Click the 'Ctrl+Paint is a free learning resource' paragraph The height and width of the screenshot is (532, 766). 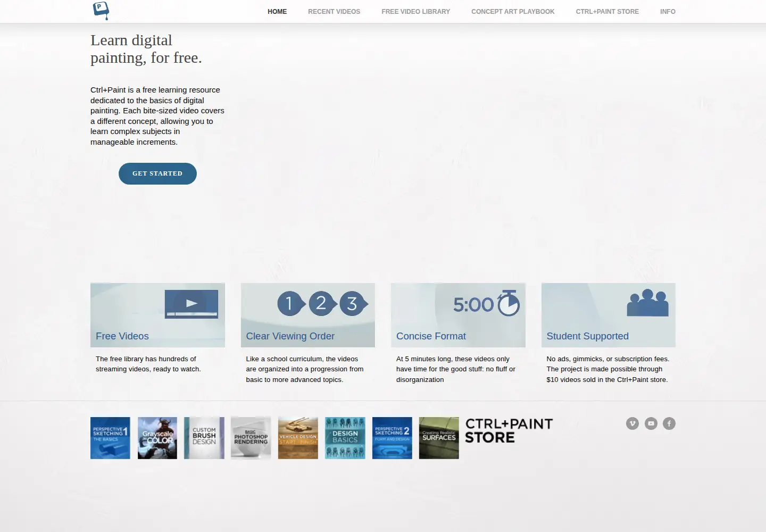point(157,116)
